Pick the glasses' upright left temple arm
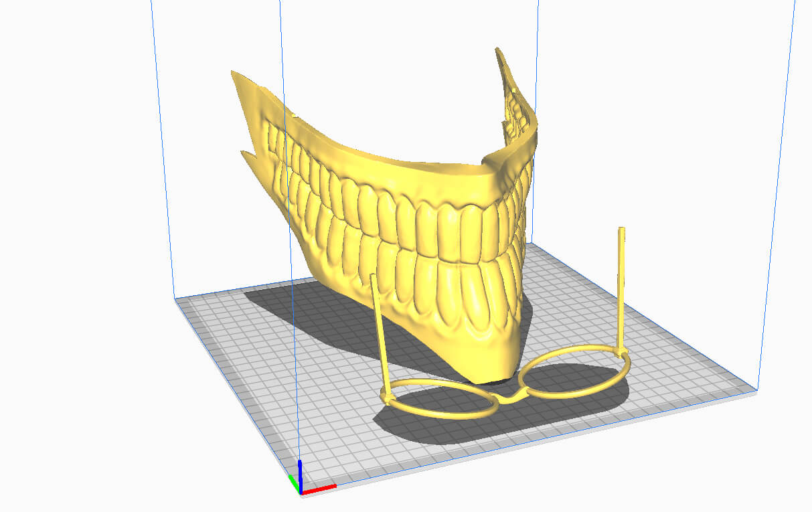The height and width of the screenshot is (512, 812). (380, 328)
